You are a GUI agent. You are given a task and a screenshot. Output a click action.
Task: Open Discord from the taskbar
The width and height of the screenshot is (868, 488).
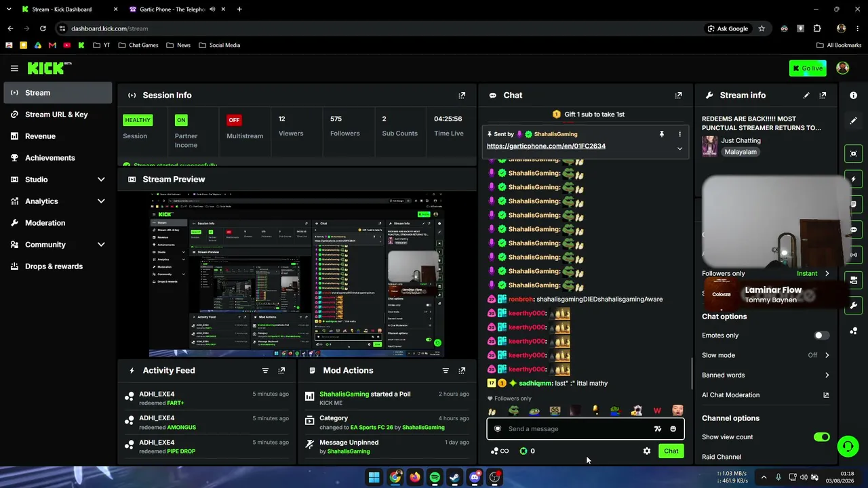(x=475, y=477)
